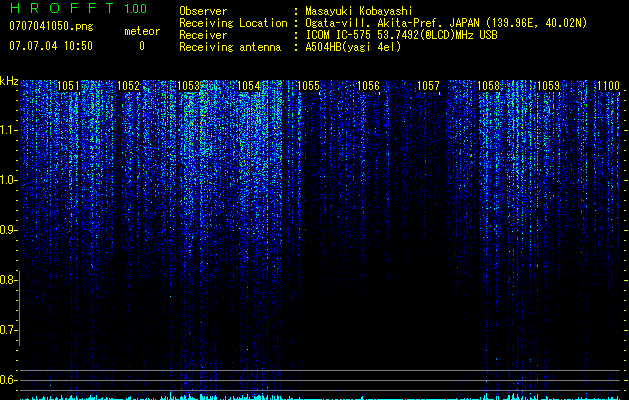Viewport: 629px width, 400px height.
Task: Click the 1053 time marker
Action: point(188,86)
